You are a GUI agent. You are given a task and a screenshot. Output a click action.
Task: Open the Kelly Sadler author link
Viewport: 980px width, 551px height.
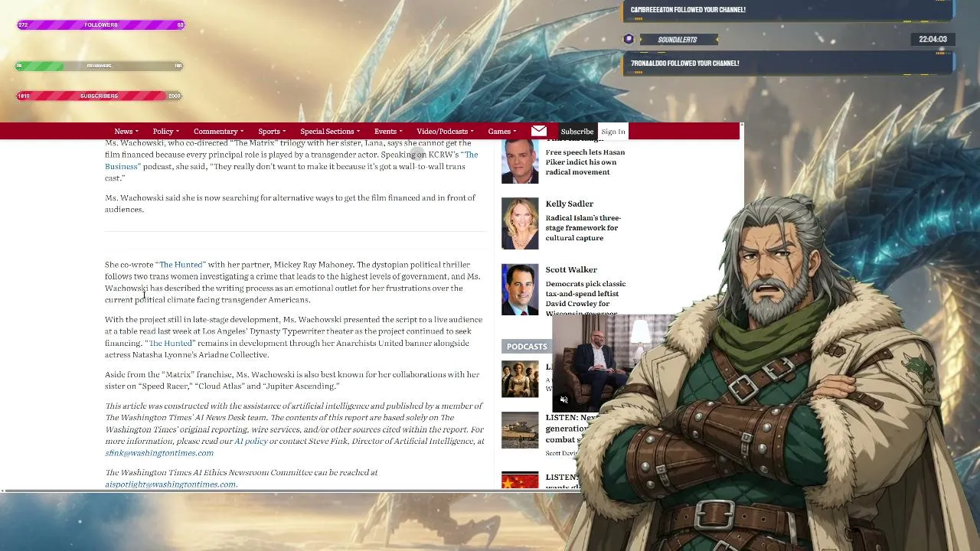tap(570, 204)
